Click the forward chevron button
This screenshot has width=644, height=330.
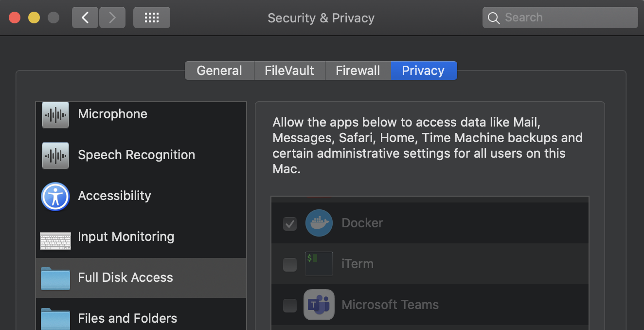coord(112,18)
